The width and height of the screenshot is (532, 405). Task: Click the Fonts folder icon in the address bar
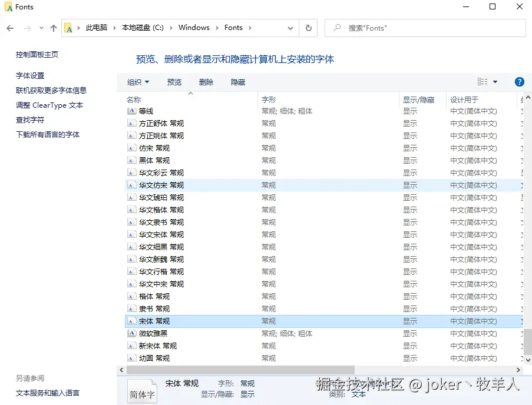click(68, 28)
